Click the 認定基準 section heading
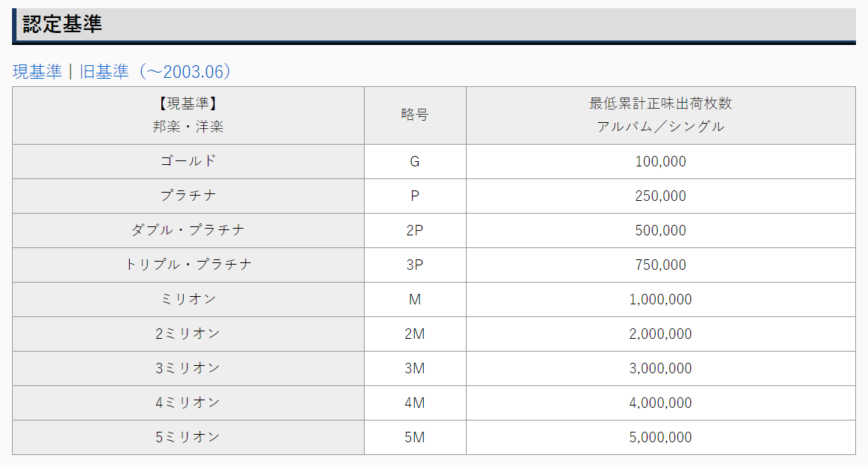This screenshot has height=467, width=868. [x=62, y=25]
